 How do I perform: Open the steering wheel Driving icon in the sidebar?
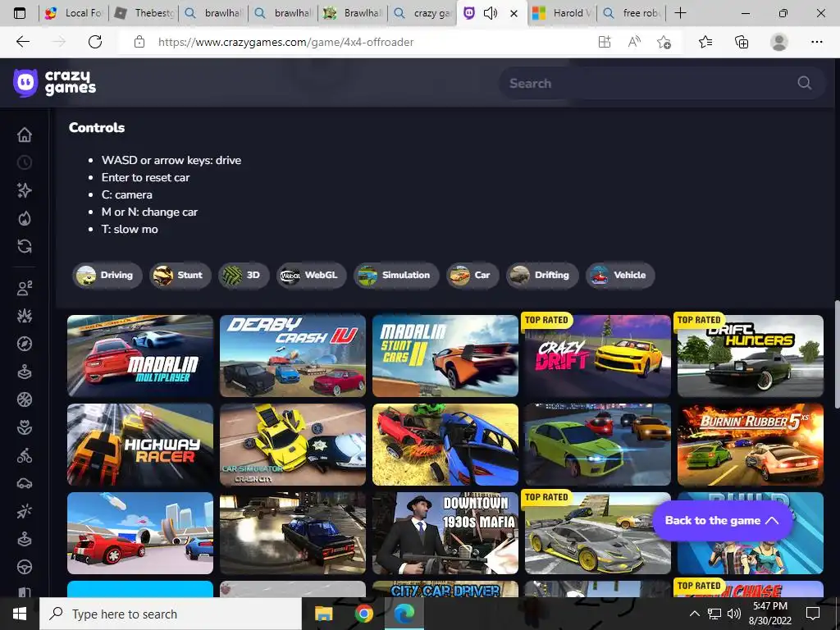(x=25, y=567)
